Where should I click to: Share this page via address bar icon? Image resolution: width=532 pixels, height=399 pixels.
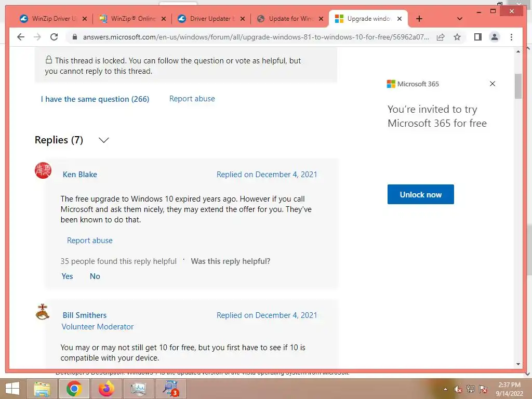[x=441, y=37]
